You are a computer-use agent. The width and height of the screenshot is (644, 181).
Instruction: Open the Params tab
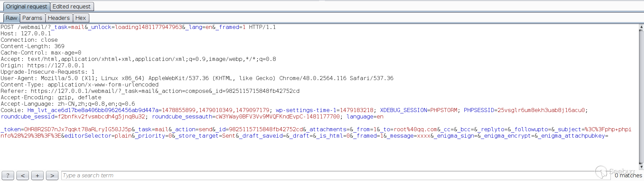coord(32,18)
